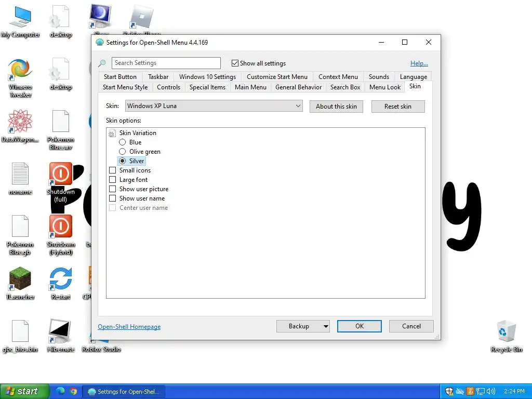Image resolution: width=532 pixels, height=399 pixels.
Task: Confirm settings with the OK button
Action: [x=360, y=326]
